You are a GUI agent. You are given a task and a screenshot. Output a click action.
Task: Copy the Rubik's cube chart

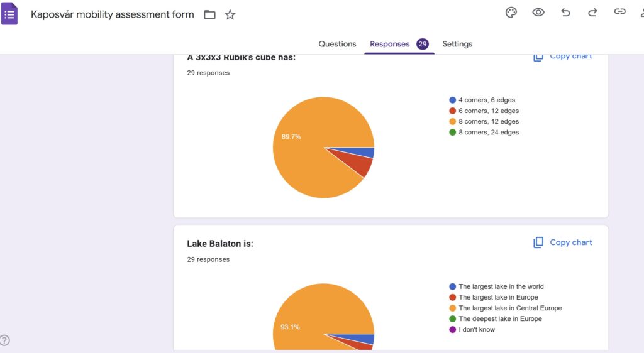tap(563, 57)
